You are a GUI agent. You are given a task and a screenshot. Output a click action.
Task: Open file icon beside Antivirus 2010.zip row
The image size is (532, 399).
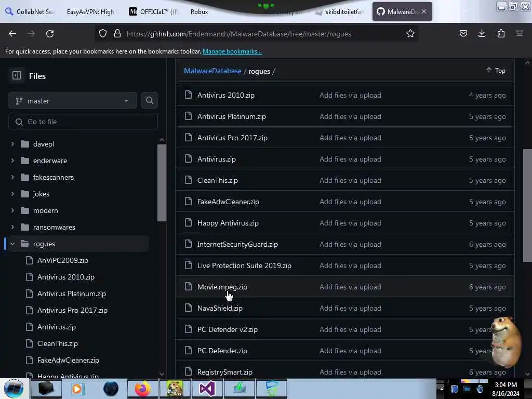[x=188, y=95]
